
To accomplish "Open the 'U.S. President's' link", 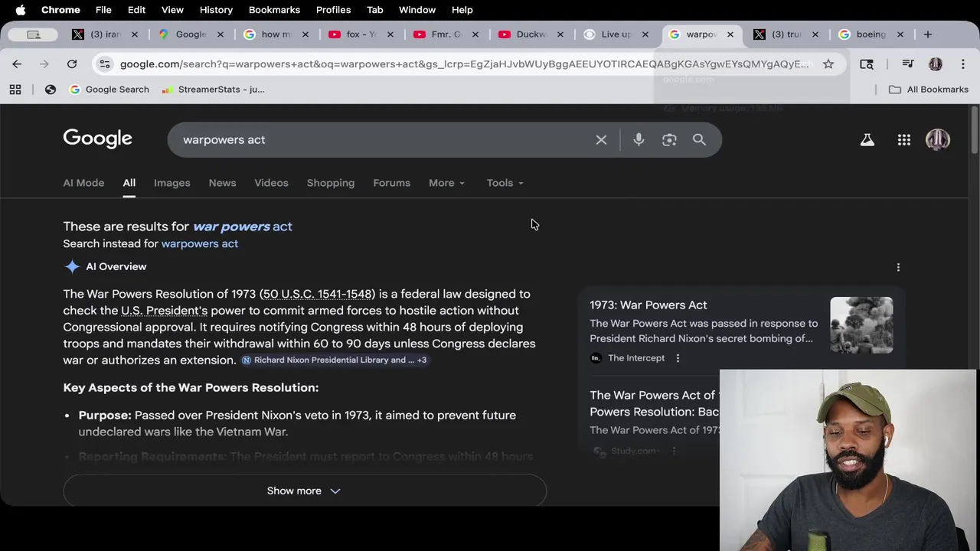I will point(164,311).
